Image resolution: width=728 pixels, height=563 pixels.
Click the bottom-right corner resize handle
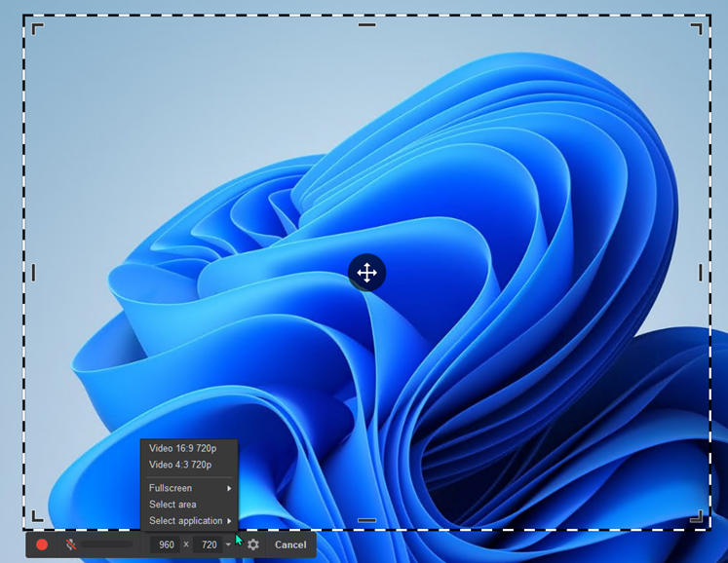point(696,515)
